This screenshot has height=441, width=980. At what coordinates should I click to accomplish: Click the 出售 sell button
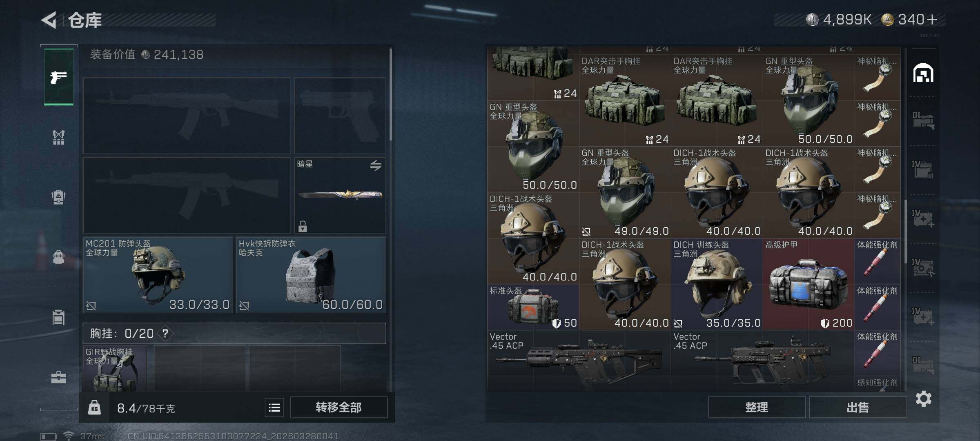[858, 408]
